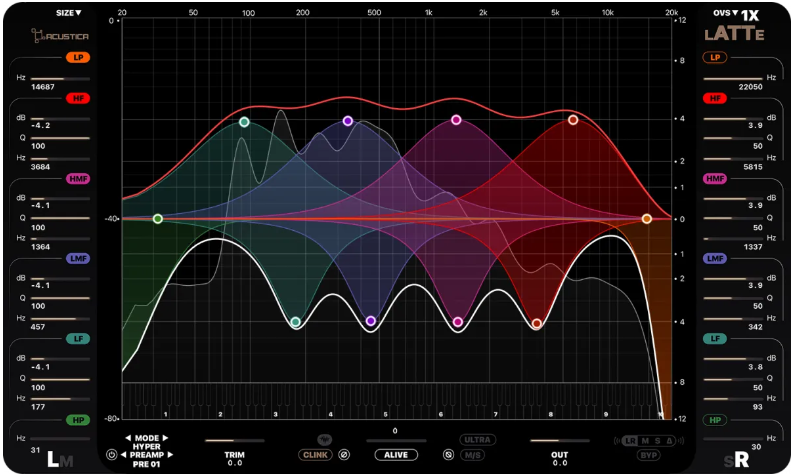Viewport: 791px width, 476px height.
Task: Select the purple LMF boost node
Action: click(x=348, y=121)
